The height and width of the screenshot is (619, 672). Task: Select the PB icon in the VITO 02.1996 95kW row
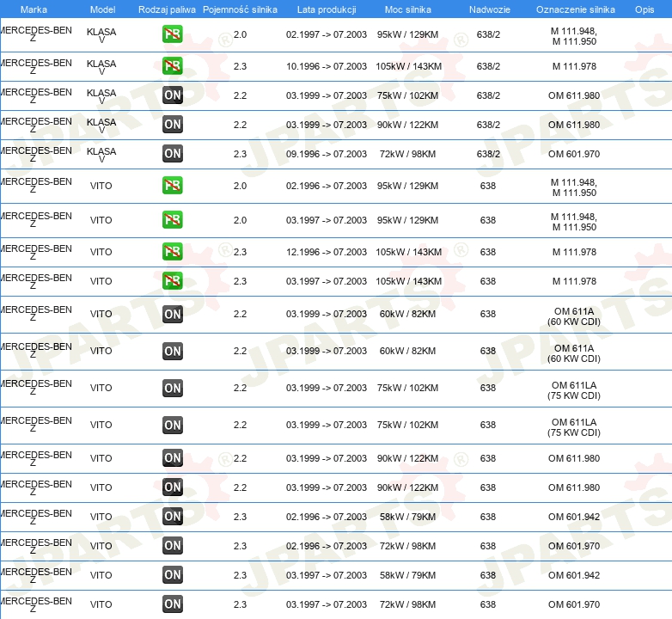pos(172,185)
